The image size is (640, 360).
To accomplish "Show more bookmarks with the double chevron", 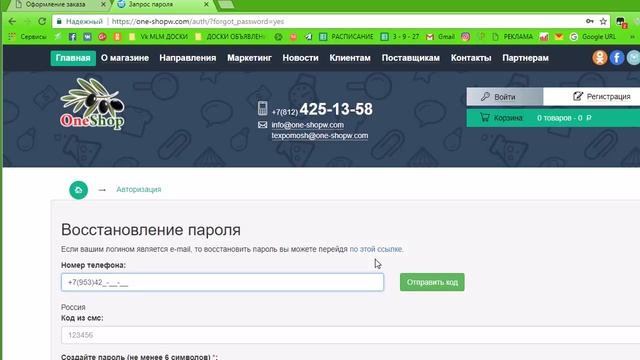I will 632,37.
